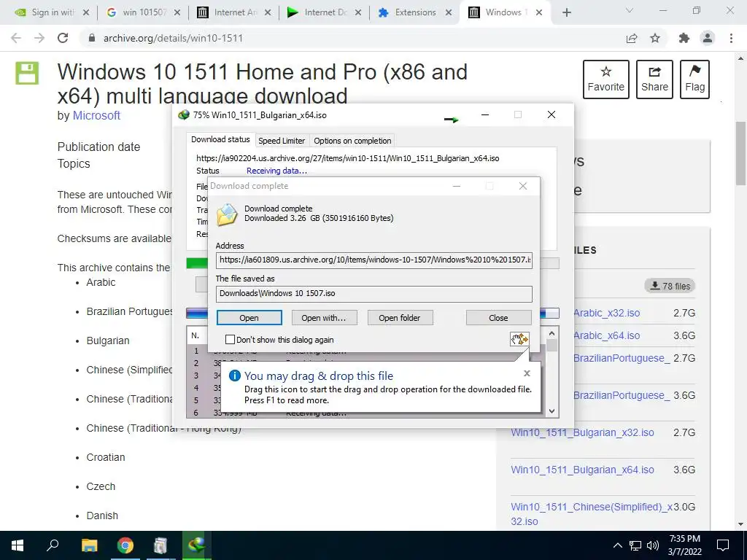Close the drag & drop tooltip balloon

point(527,373)
